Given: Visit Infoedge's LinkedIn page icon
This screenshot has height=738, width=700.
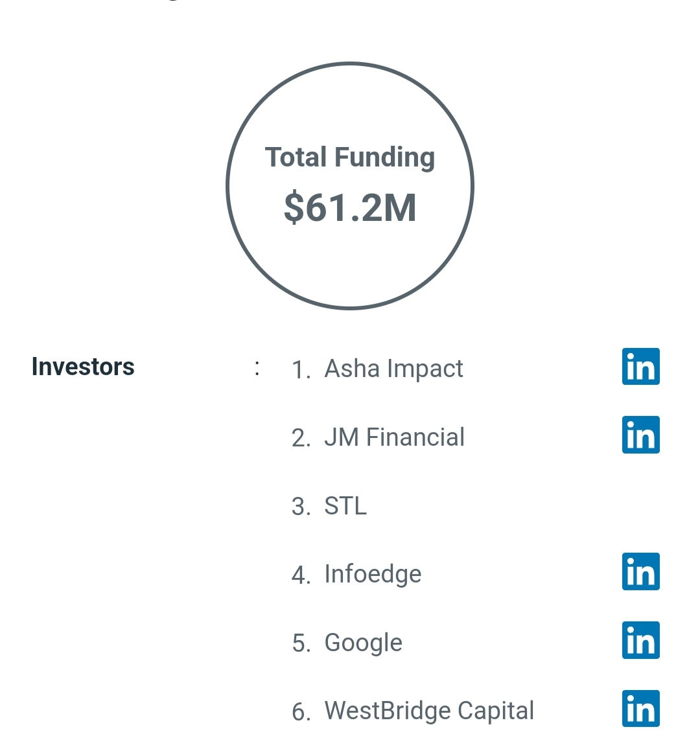Looking at the screenshot, I should click(x=640, y=571).
